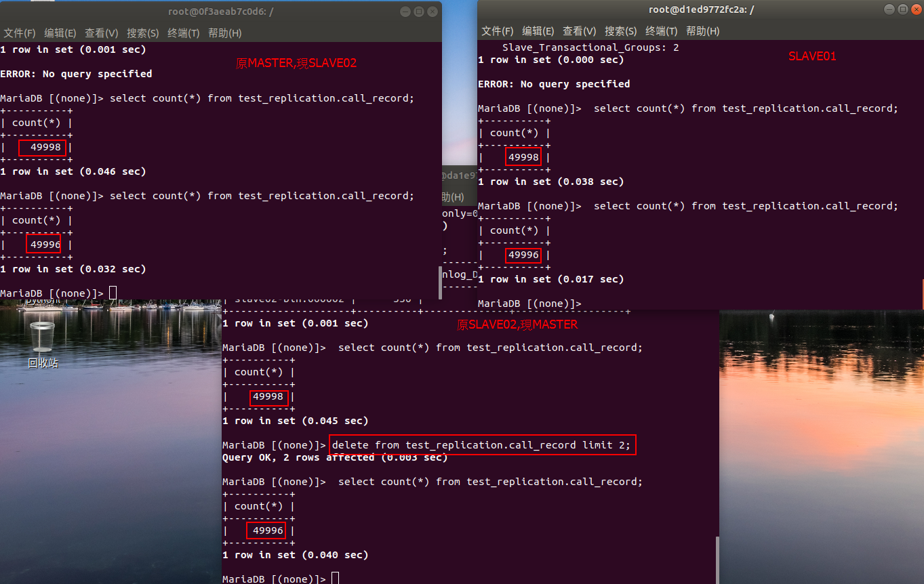Open 查看(V) menu in the left terminal
924x584 pixels.
coord(101,33)
